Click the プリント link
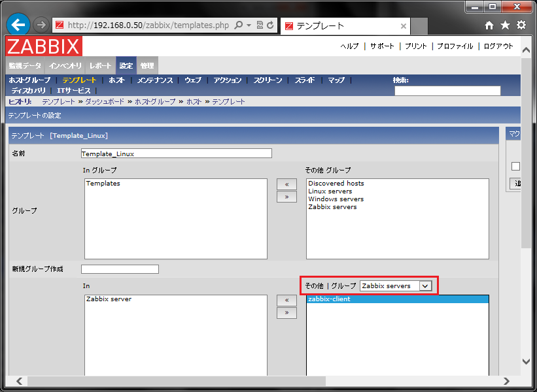 click(x=416, y=46)
